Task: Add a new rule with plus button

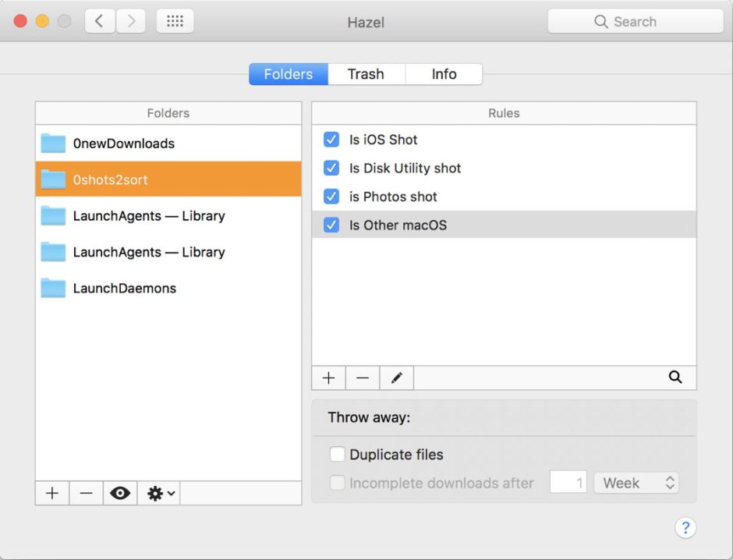Action: click(x=328, y=377)
